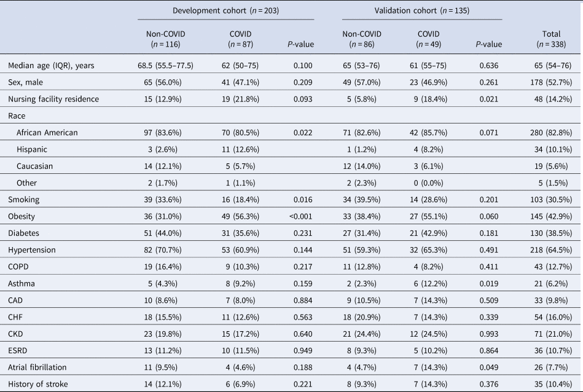Click the ESRD row label

pos(18,351)
